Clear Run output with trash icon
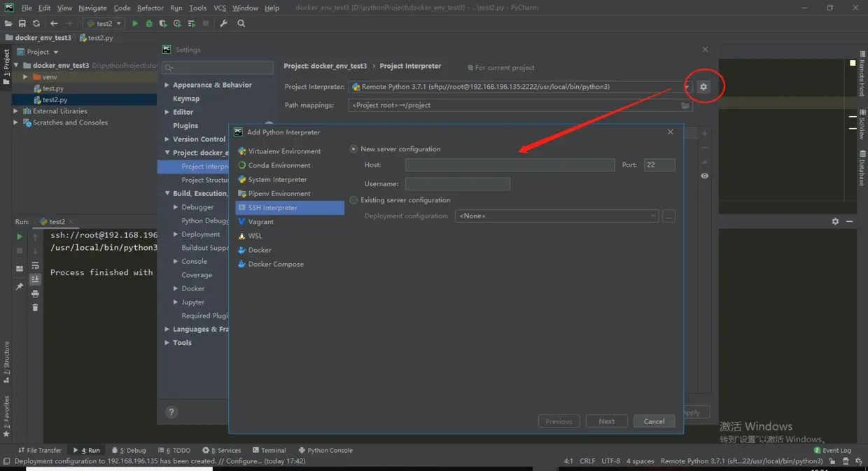The height and width of the screenshot is (471, 868). click(x=35, y=307)
